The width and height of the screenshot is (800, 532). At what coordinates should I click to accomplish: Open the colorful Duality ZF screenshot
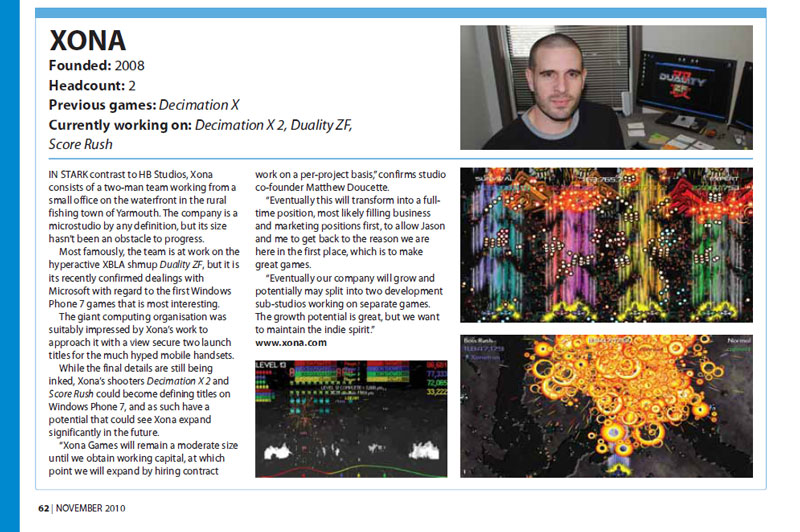606,245
